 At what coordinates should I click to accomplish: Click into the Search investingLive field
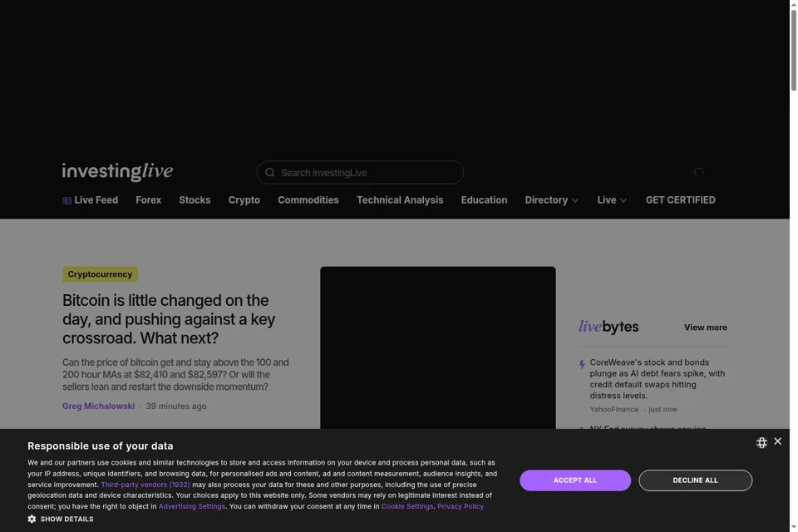click(x=360, y=173)
